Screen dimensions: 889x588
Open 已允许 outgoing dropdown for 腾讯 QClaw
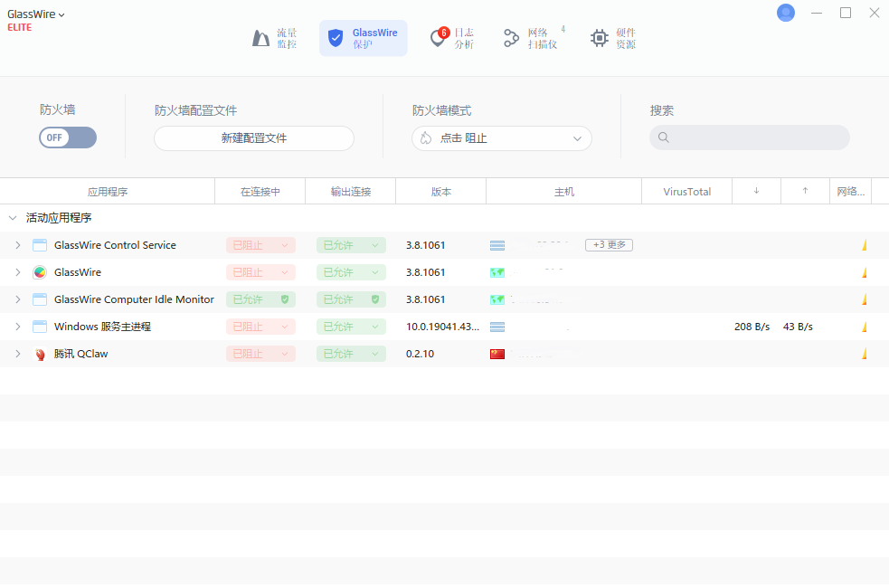[351, 354]
